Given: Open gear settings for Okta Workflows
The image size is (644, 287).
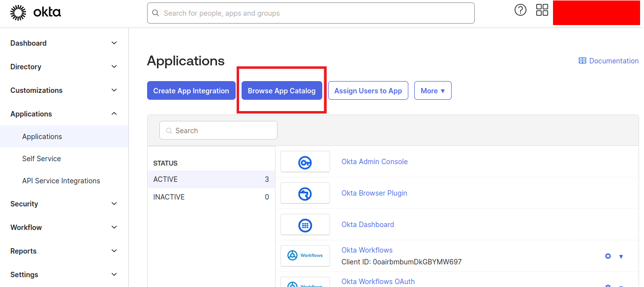Looking at the screenshot, I should [x=608, y=256].
